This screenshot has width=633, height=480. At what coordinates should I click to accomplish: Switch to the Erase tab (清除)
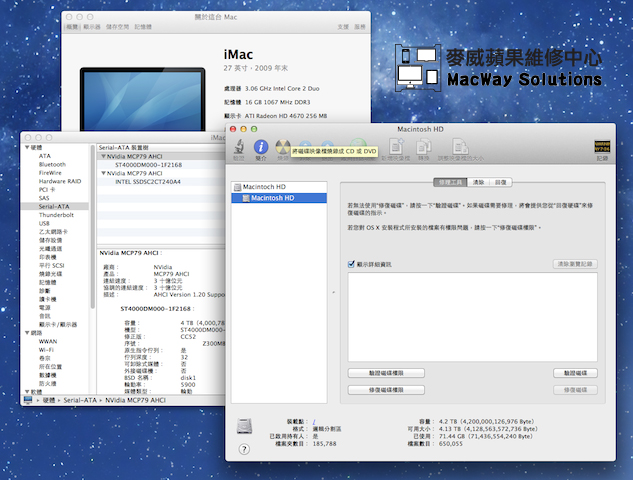[478, 182]
